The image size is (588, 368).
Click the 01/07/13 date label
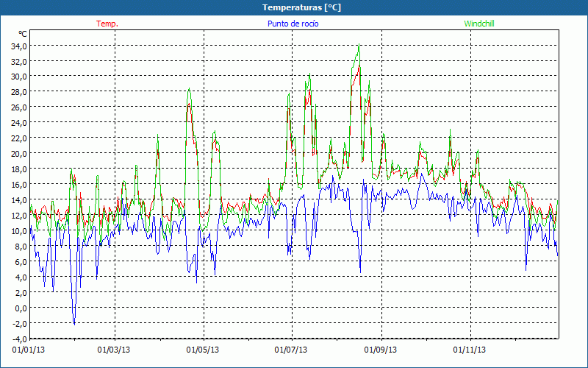click(290, 350)
